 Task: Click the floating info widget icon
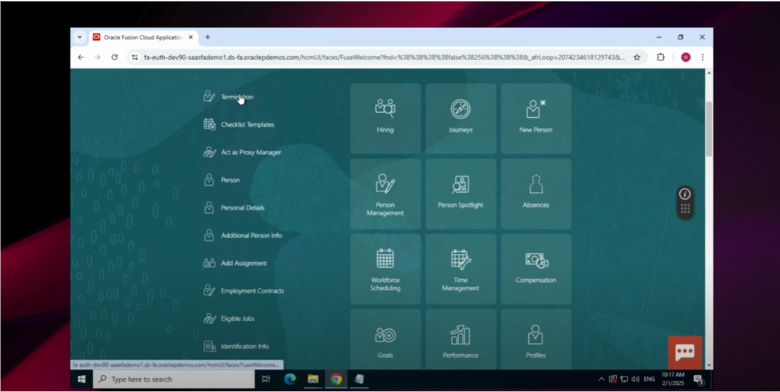[x=685, y=194]
